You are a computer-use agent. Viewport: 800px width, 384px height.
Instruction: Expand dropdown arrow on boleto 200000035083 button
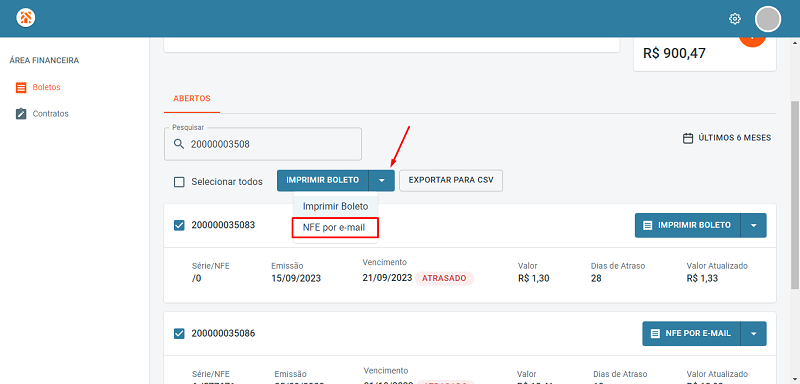754,225
